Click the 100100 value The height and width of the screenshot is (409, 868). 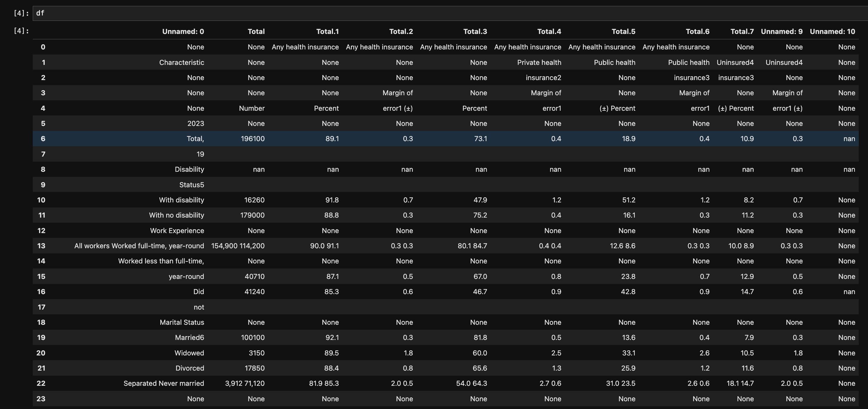(x=253, y=337)
